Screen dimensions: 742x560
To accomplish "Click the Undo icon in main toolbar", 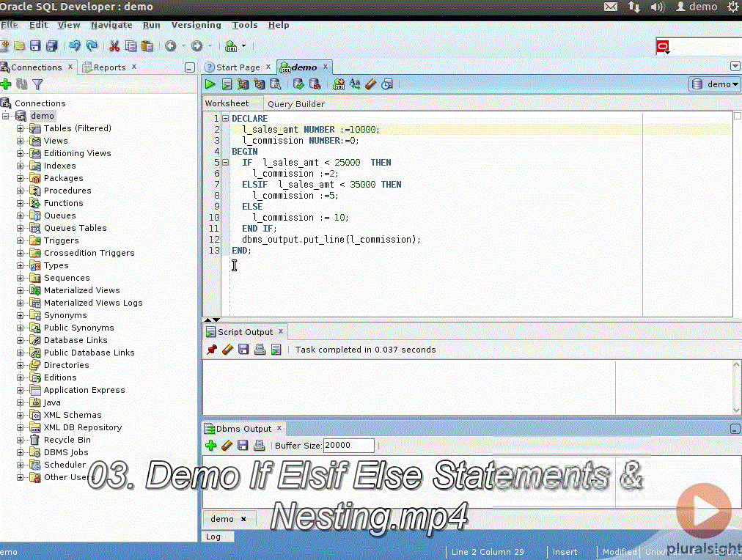I will click(75, 46).
